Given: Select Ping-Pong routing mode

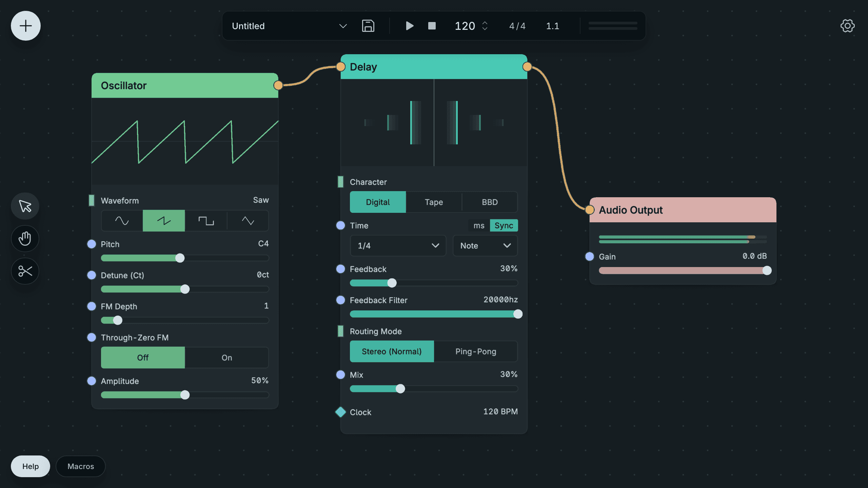Looking at the screenshot, I should click(476, 351).
